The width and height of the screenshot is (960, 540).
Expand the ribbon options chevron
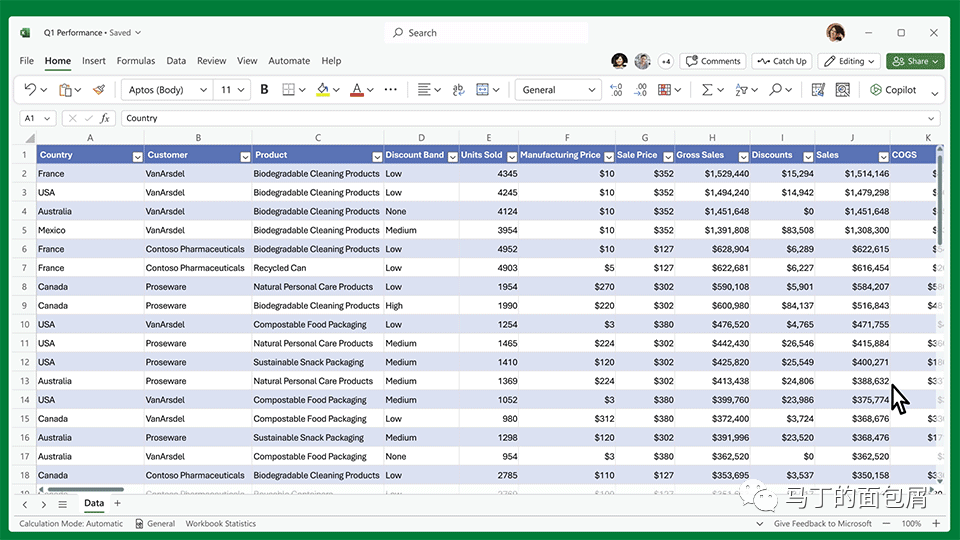(935, 94)
